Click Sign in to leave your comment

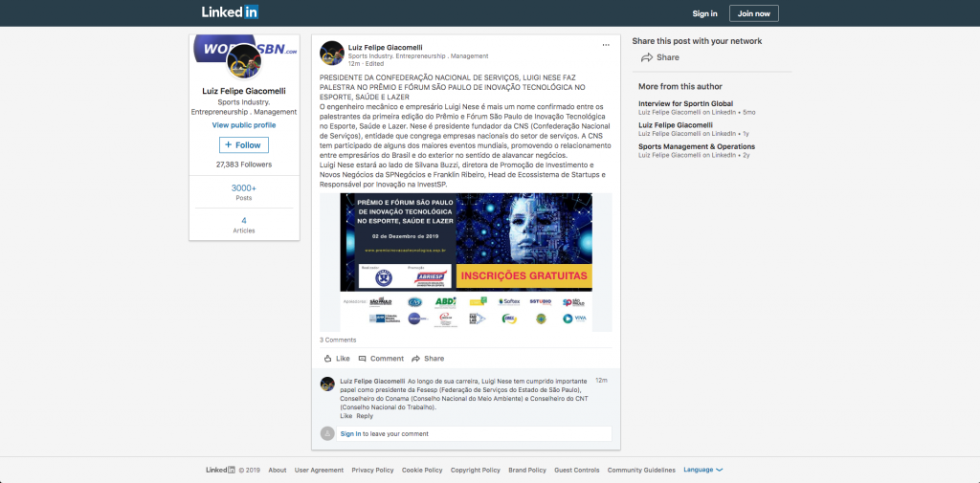[x=475, y=433]
